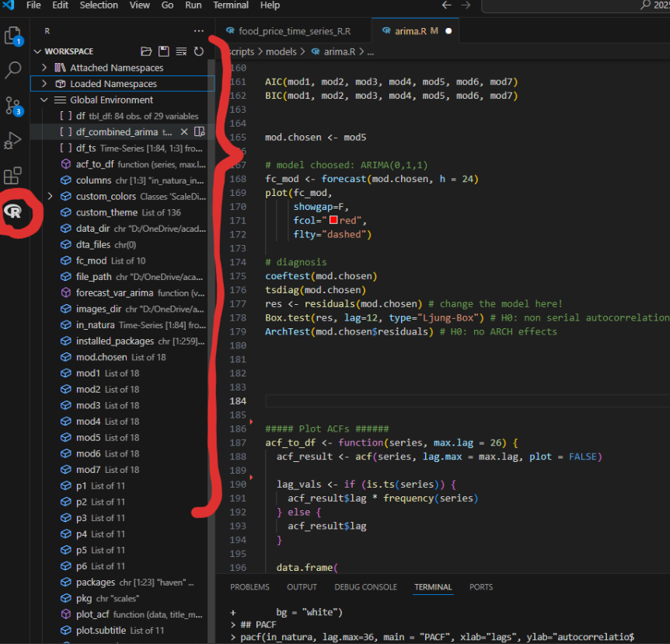Open the File menu
This screenshot has height=644, width=670.
(x=33, y=5)
